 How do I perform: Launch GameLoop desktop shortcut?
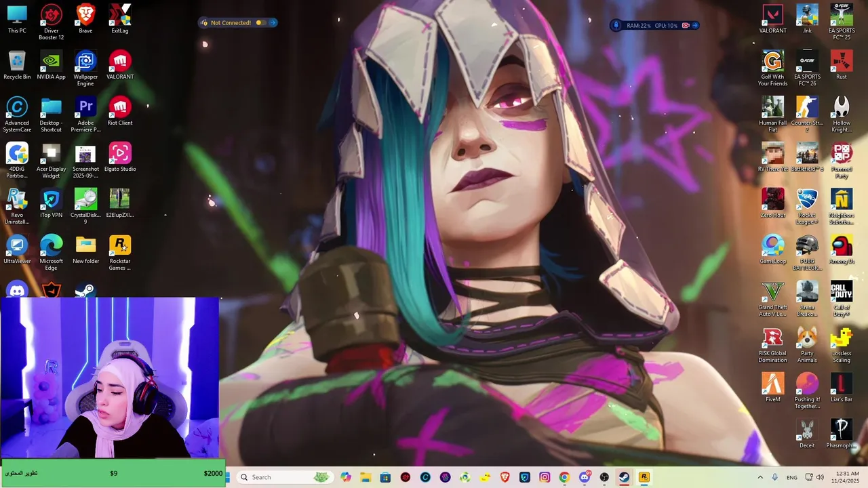click(773, 249)
